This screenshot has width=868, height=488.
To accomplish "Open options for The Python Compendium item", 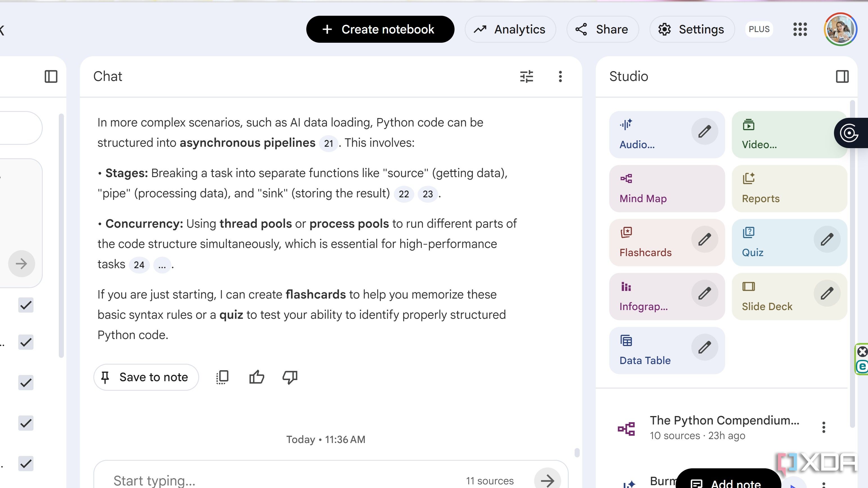I will [x=824, y=427].
